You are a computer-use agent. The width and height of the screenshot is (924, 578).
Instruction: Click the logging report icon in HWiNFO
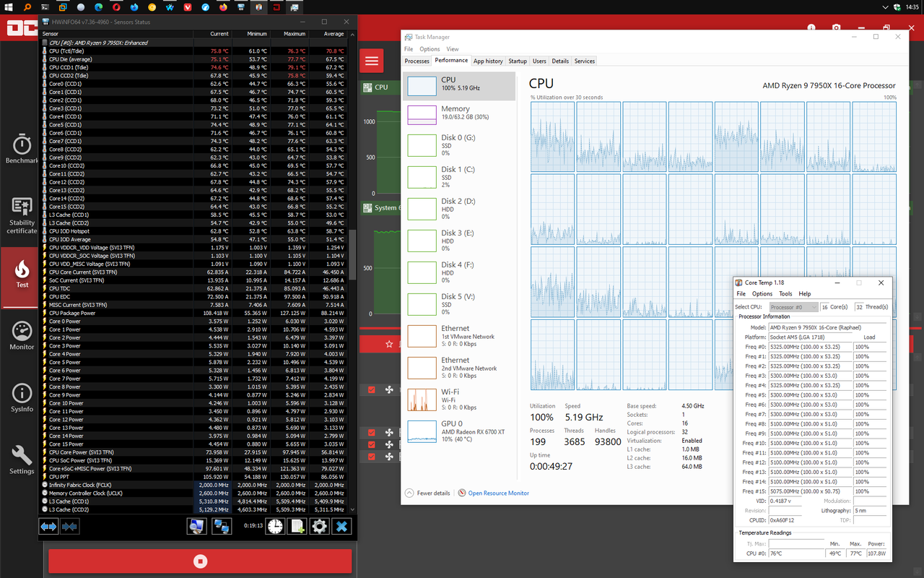(297, 526)
